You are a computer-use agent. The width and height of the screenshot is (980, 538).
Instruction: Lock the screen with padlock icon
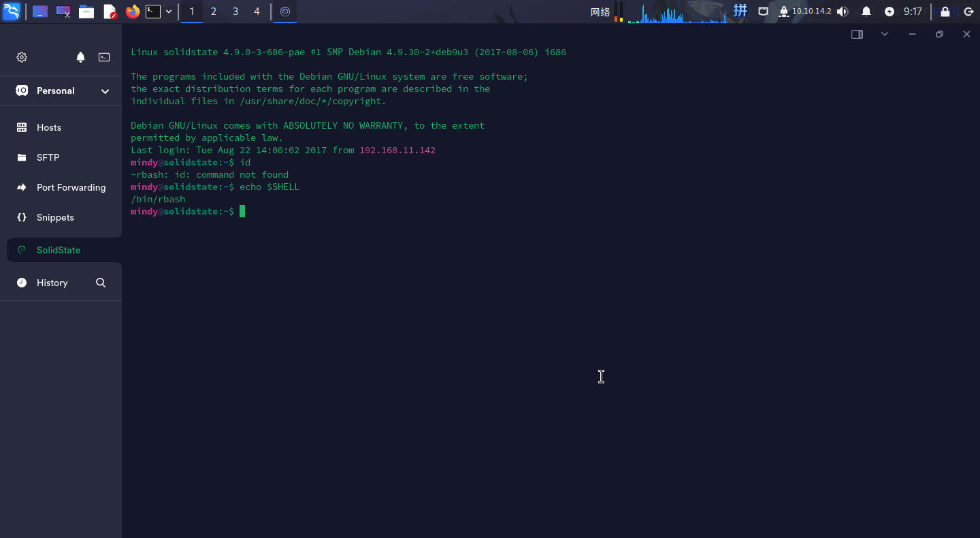(945, 12)
